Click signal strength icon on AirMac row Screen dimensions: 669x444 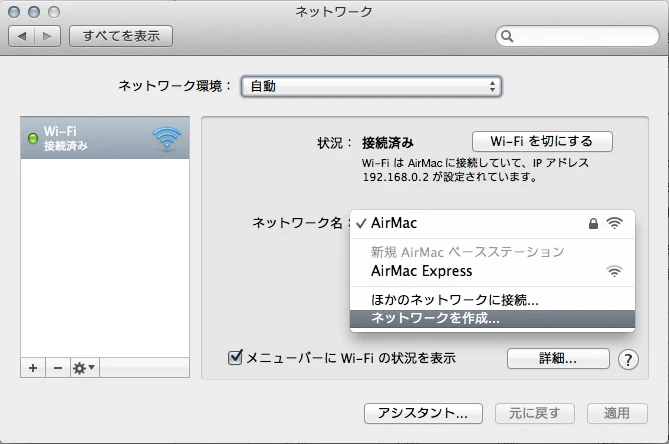tap(614, 223)
